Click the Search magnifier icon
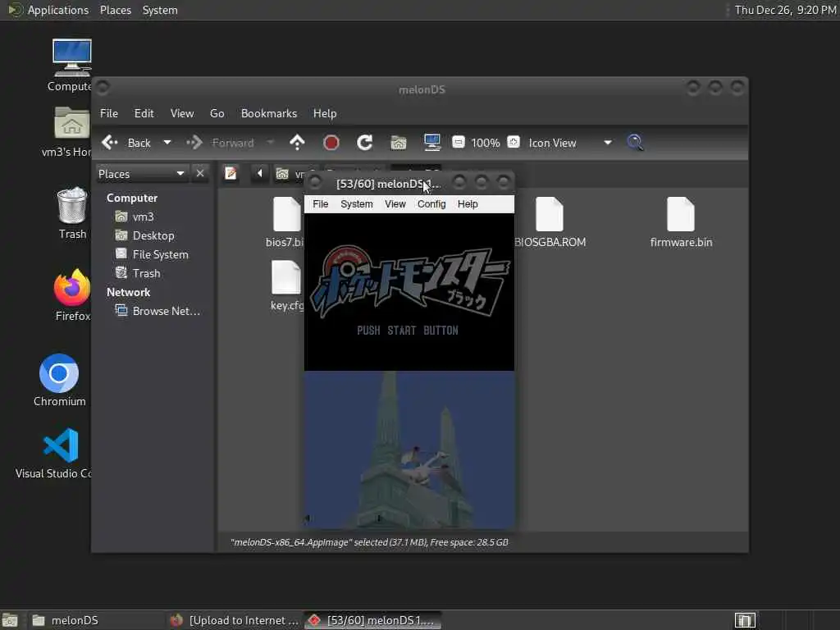This screenshot has width=840, height=630. pos(635,143)
